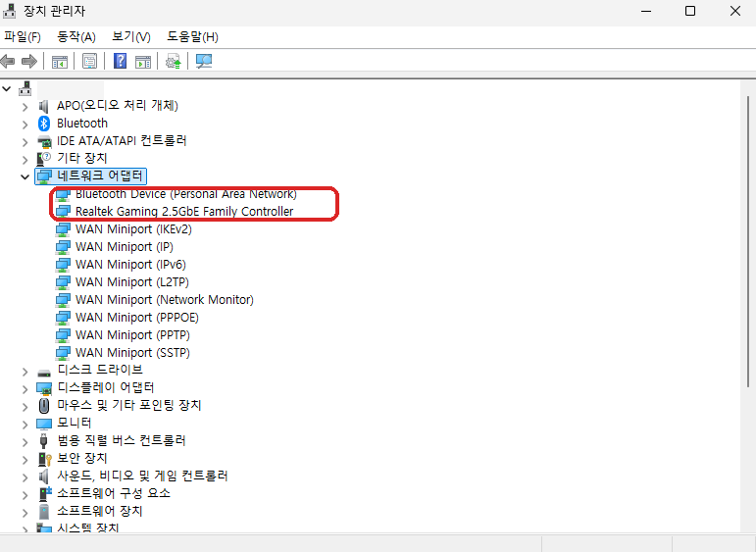Click the 보안 장치 key icon
756x552 pixels.
pyautogui.click(x=44, y=459)
